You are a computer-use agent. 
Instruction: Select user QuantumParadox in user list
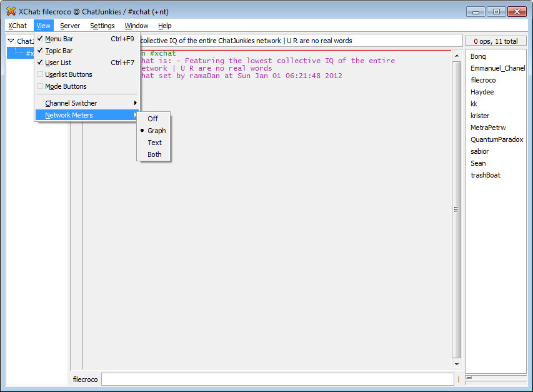(x=497, y=140)
